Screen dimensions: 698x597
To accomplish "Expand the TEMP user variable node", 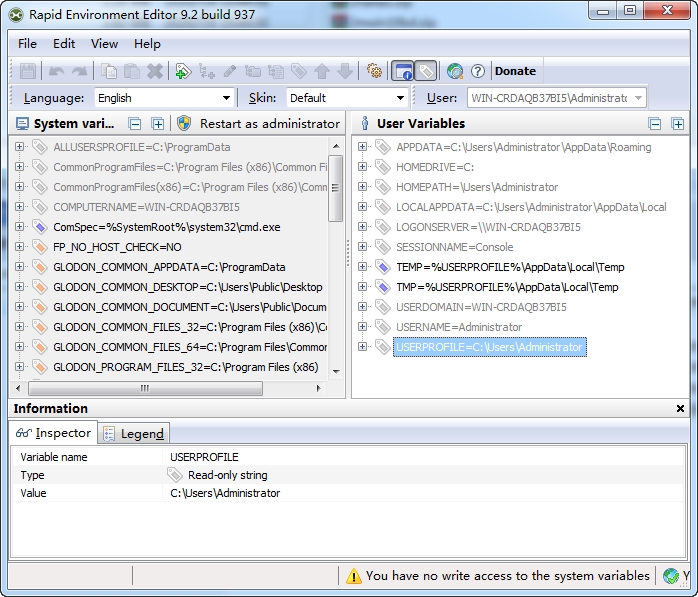I will click(362, 267).
